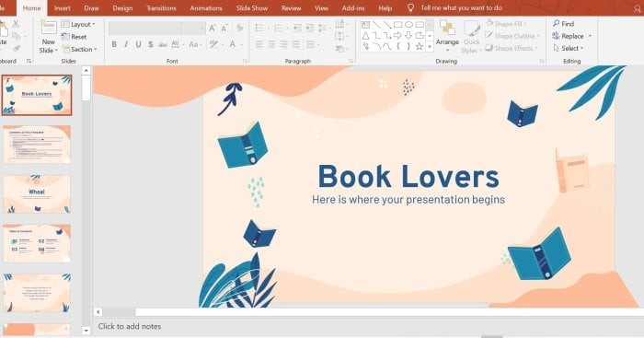This screenshot has height=338, width=644.
Task: Open the font size combo box
Action: click(x=193, y=28)
